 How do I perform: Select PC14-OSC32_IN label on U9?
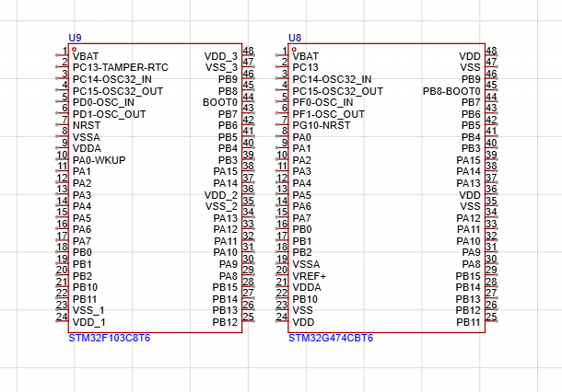[112, 79]
